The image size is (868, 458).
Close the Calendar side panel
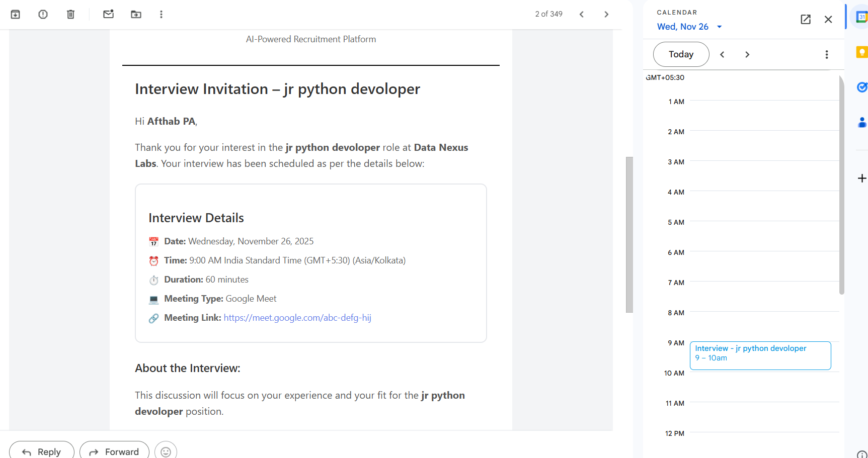click(x=828, y=19)
